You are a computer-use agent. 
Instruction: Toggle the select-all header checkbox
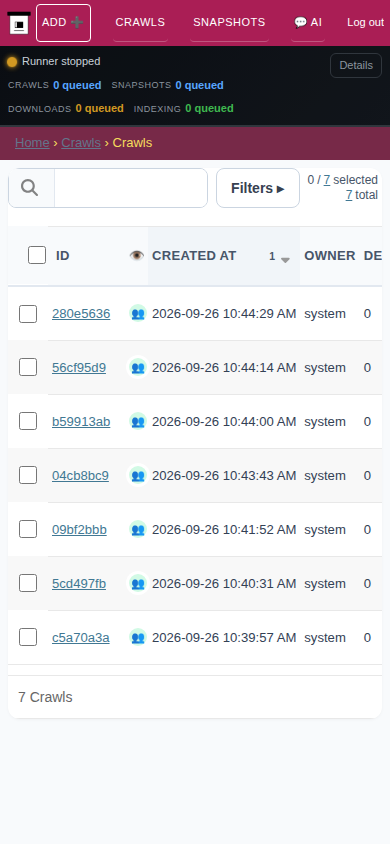[x=37, y=255]
